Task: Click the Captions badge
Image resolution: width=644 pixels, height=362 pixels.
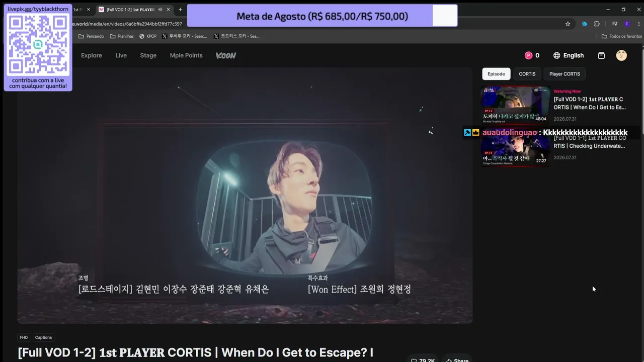Action: tap(44, 337)
